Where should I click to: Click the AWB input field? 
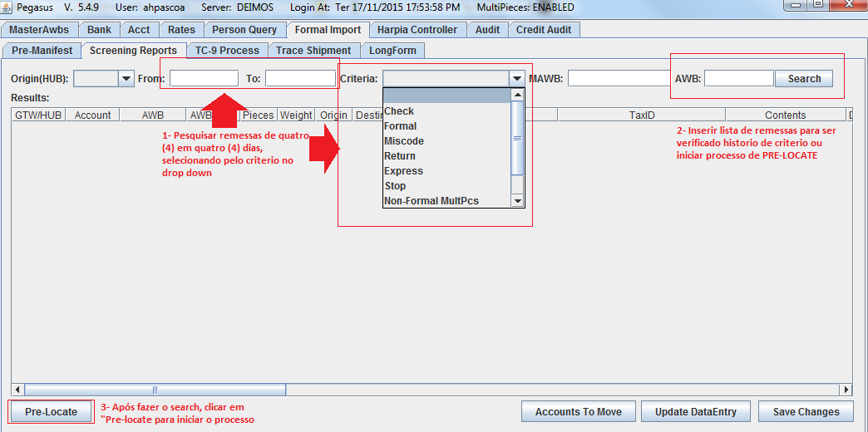pos(739,79)
